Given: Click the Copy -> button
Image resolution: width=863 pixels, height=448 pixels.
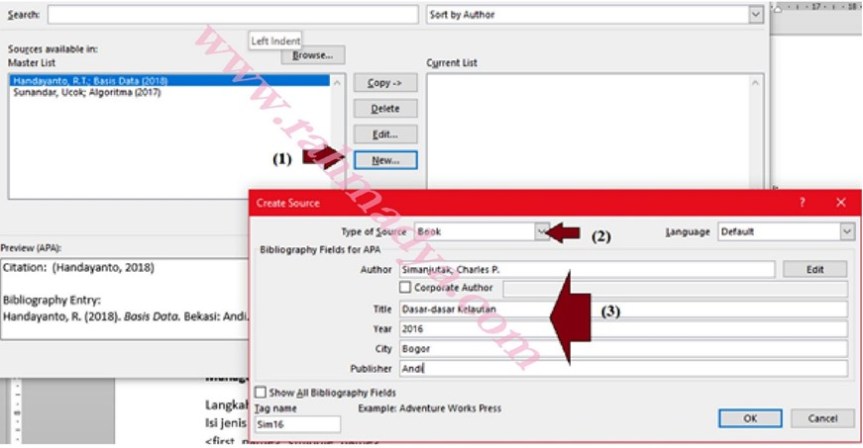Looking at the screenshot, I should pos(385,83).
